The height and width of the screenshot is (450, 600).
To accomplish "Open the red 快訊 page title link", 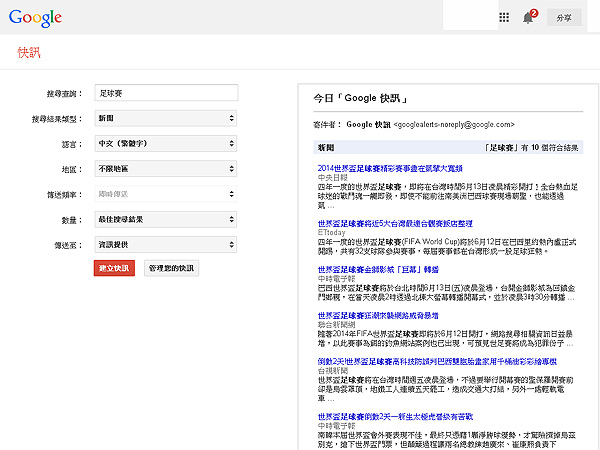I will coord(30,53).
